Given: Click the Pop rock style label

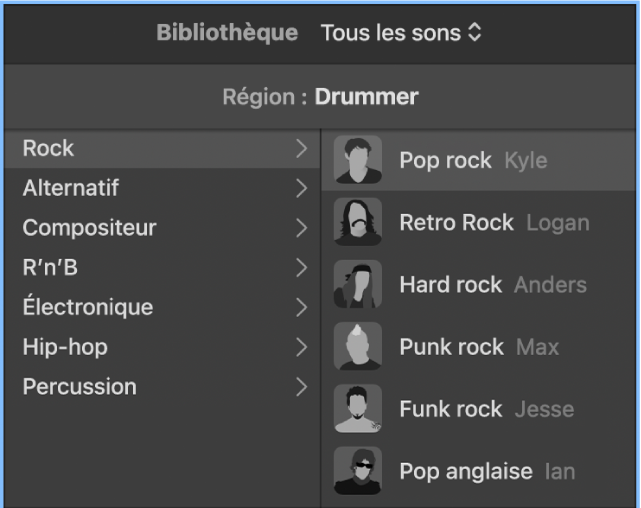Looking at the screenshot, I should tap(445, 160).
